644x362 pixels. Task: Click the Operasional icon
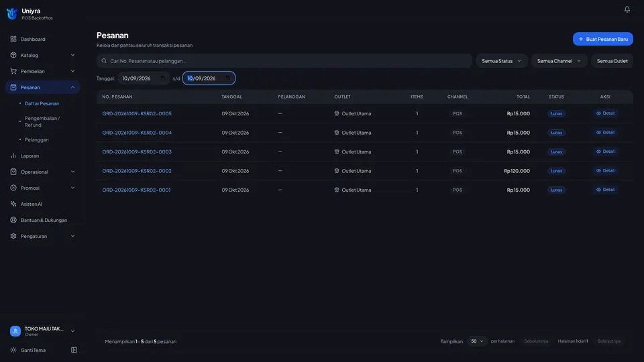[x=13, y=172]
